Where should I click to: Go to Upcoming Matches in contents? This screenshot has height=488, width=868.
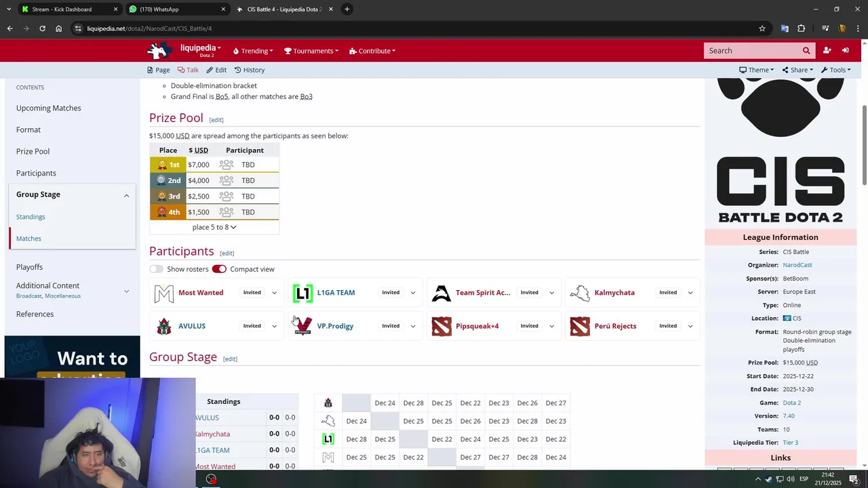click(x=49, y=108)
